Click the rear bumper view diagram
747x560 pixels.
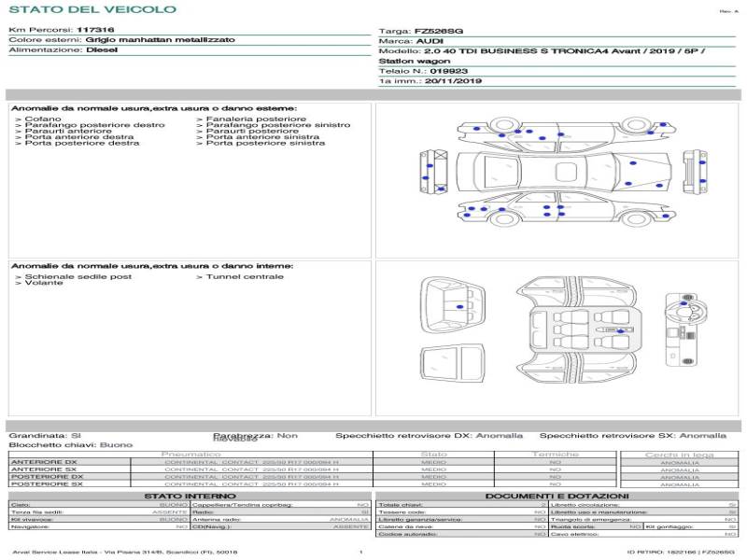pos(695,172)
